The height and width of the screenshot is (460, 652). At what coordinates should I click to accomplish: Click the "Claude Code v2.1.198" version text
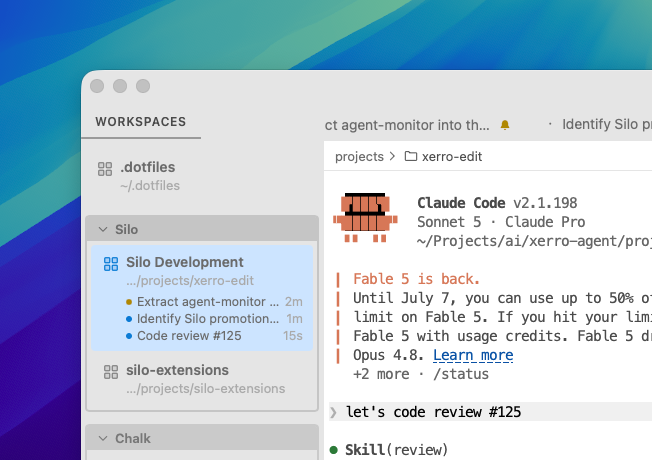pyautogui.click(x=497, y=203)
